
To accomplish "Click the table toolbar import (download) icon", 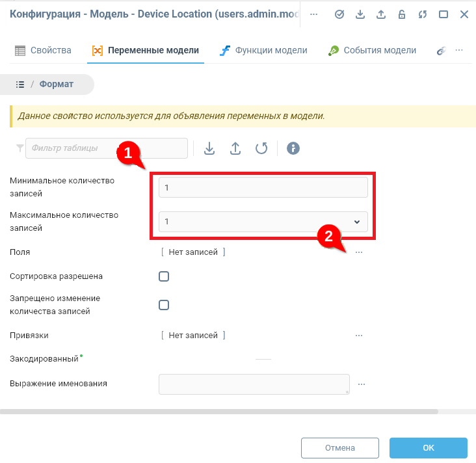I will click(x=209, y=148).
